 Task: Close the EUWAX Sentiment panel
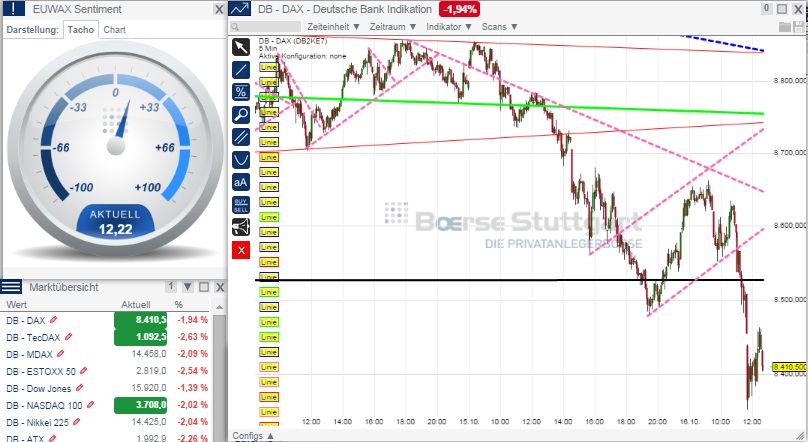pyautogui.click(x=219, y=9)
